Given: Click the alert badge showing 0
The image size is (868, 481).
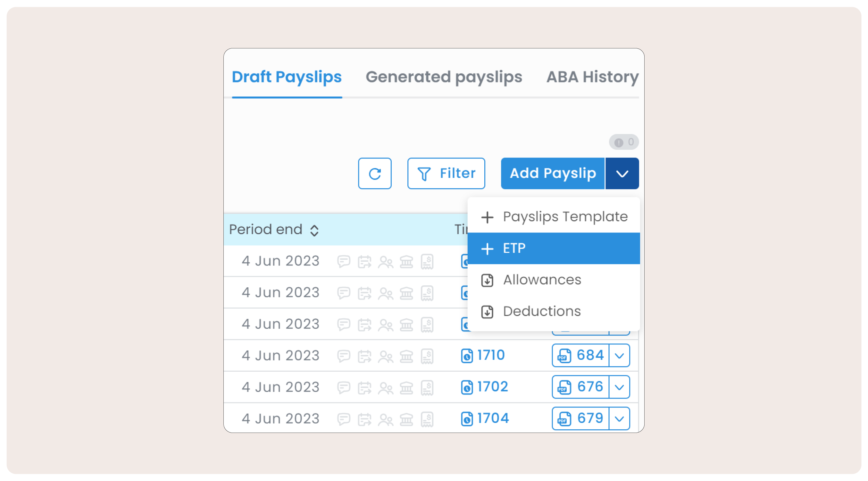Looking at the screenshot, I should tap(623, 142).
